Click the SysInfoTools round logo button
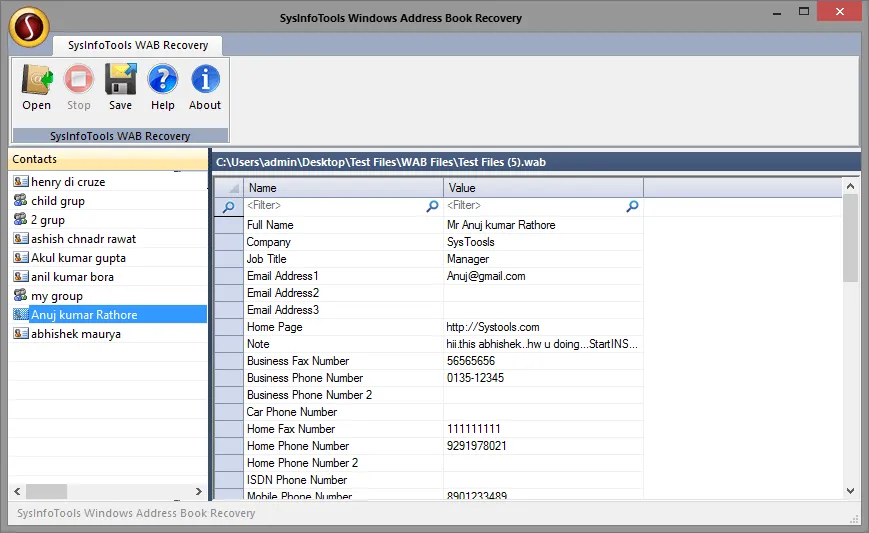Viewport: 869px width, 533px height. tap(29, 27)
